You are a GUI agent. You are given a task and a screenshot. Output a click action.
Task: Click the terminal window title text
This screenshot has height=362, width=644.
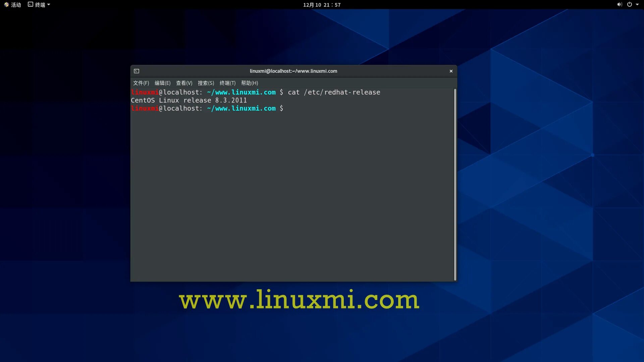[293, 71]
